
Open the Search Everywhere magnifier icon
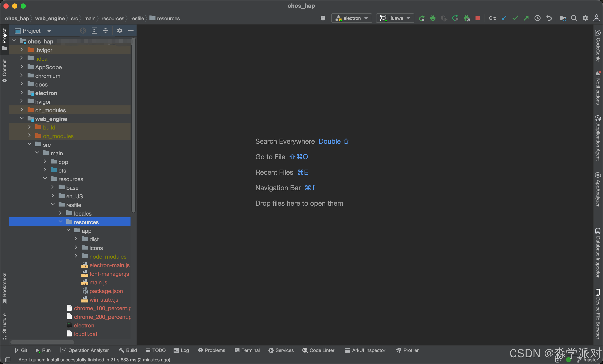click(574, 18)
